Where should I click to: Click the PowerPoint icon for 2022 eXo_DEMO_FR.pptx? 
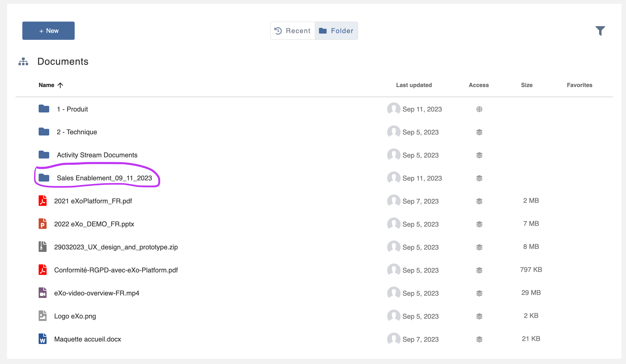pos(43,224)
